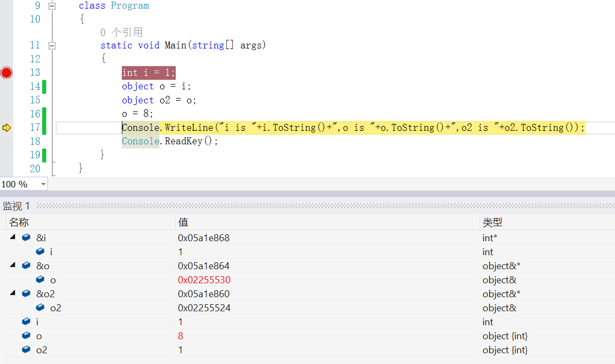Select the &i cube icon
Viewport: 615px width, 364px height.
tap(26, 237)
